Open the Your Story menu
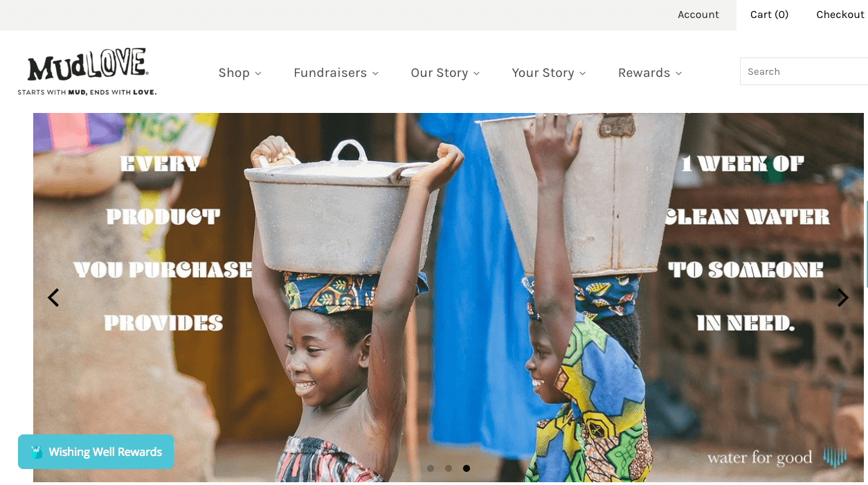This screenshot has height=485, width=868. tap(549, 73)
